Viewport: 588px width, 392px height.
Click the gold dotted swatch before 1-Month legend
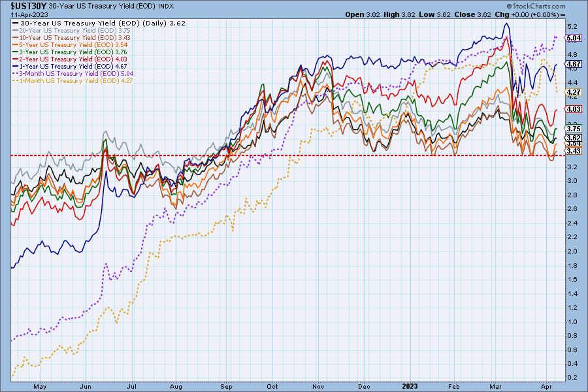tap(16, 81)
